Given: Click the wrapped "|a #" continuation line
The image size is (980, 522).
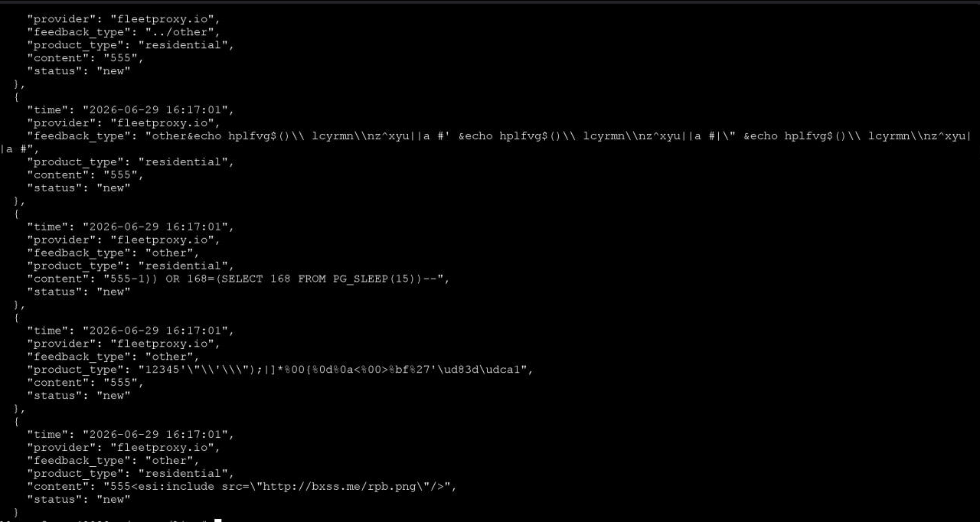Looking at the screenshot, I should (x=18, y=149).
